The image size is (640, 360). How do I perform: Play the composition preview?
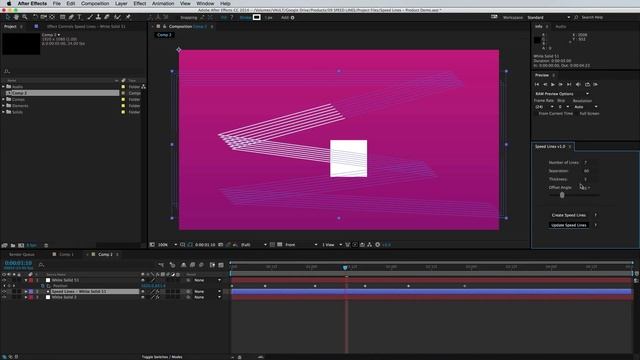pyautogui.click(x=553, y=84)
